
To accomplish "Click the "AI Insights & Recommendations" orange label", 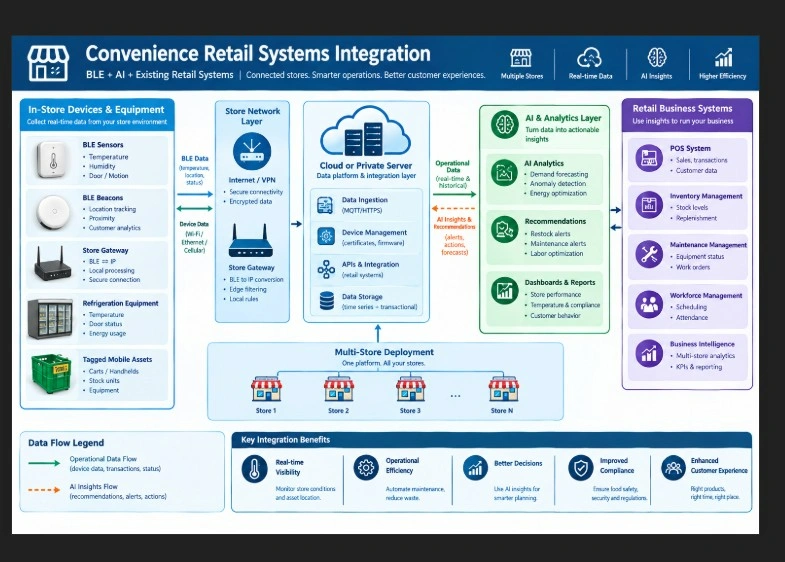I will pos(454,223).
